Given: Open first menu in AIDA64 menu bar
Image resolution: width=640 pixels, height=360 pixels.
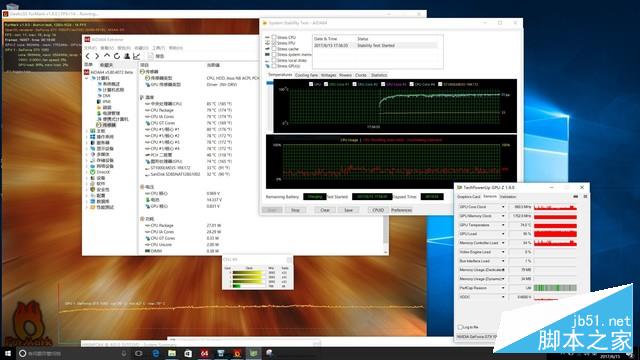Looking at the screenshot, I should click(x=90, y=48).
